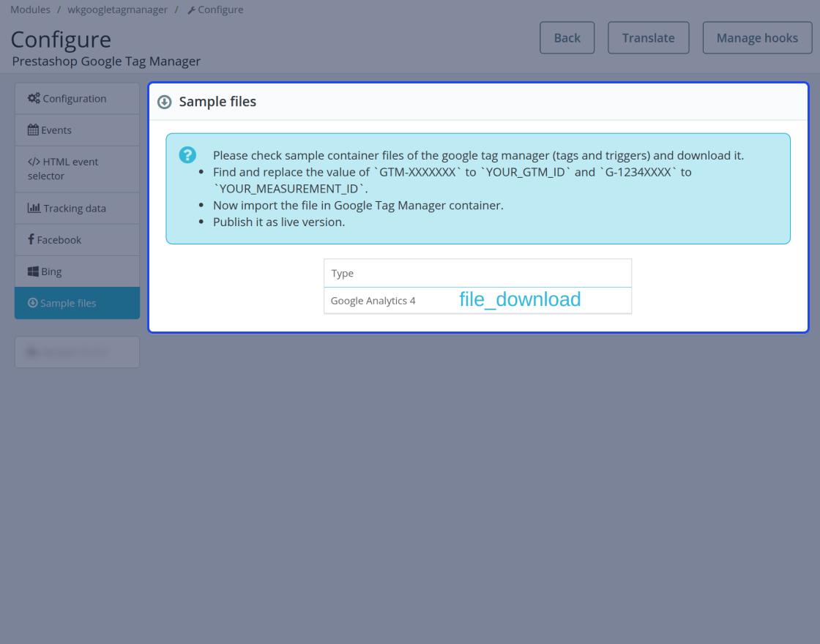
Task: Click the wrench icon in breadcrumb
Action: 191,10
